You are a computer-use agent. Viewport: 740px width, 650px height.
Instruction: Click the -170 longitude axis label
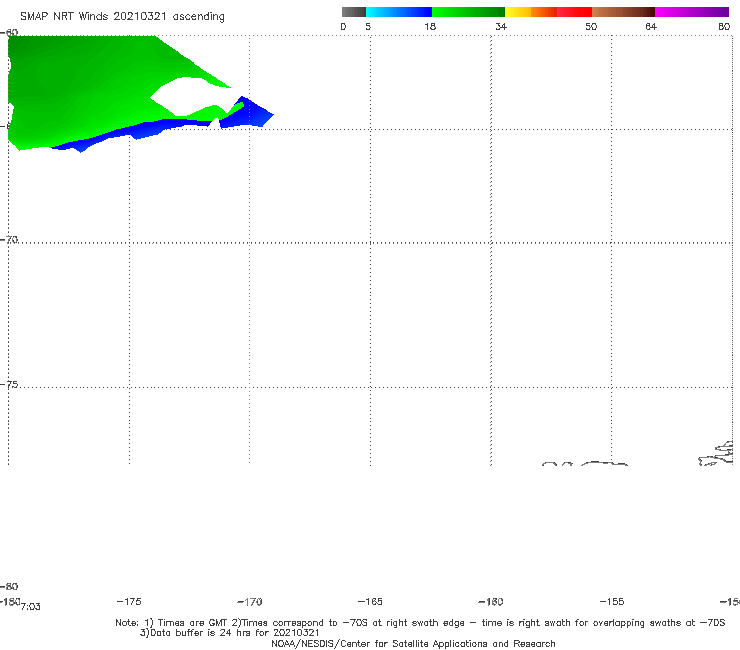[250, 602]
